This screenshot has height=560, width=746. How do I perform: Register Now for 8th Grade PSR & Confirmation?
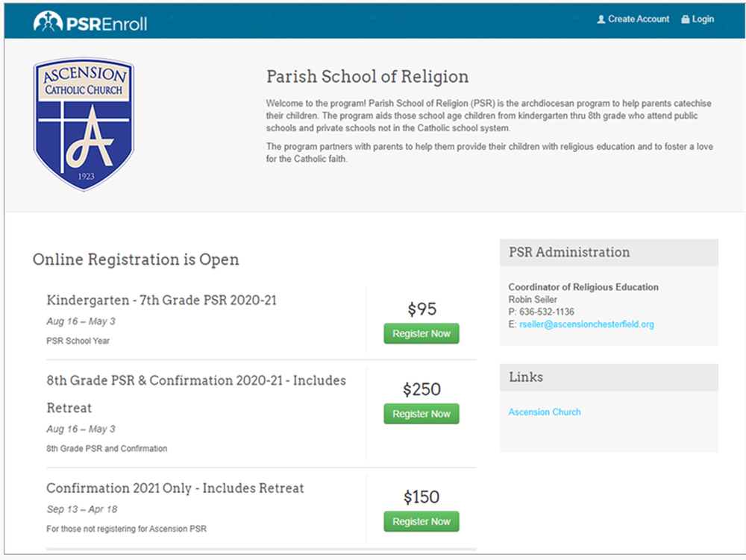point(421,414)
